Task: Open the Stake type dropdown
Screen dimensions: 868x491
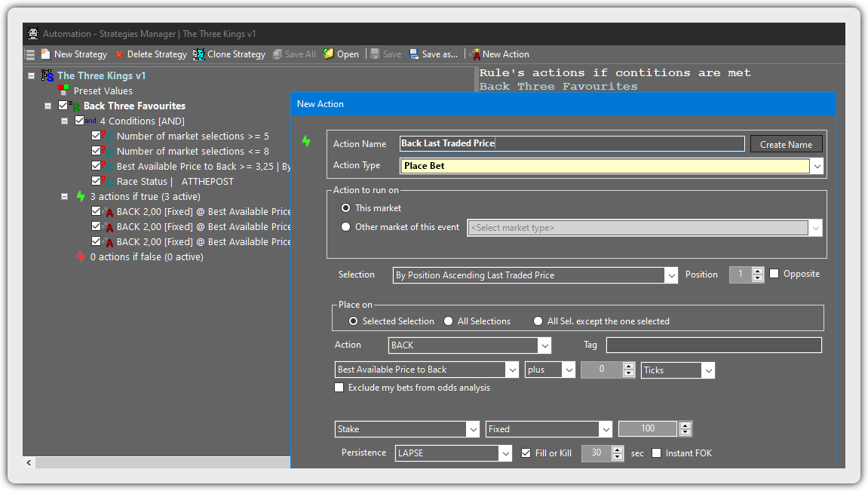Action: tap(473, 429)
